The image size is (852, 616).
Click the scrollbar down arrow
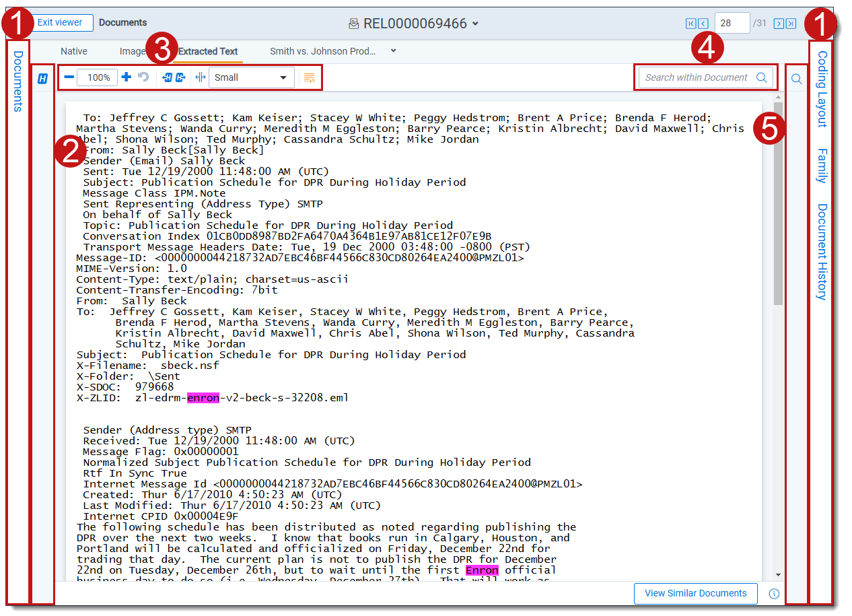(x=779, y=575)
